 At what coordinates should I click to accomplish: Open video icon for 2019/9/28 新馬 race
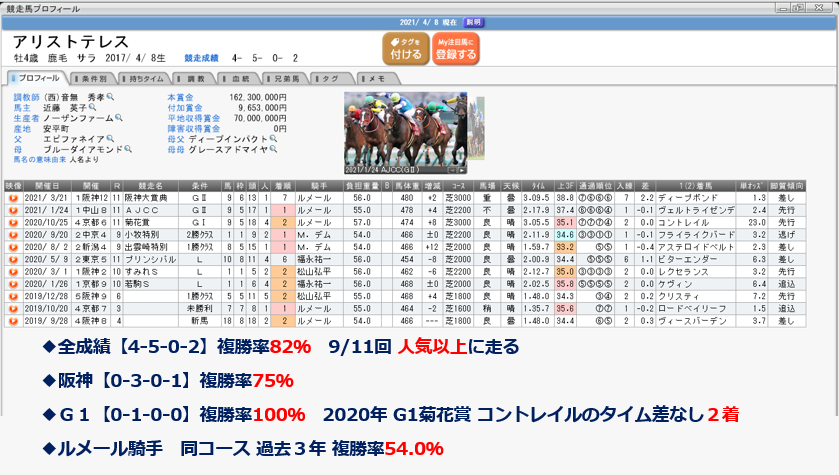(13, 320)
